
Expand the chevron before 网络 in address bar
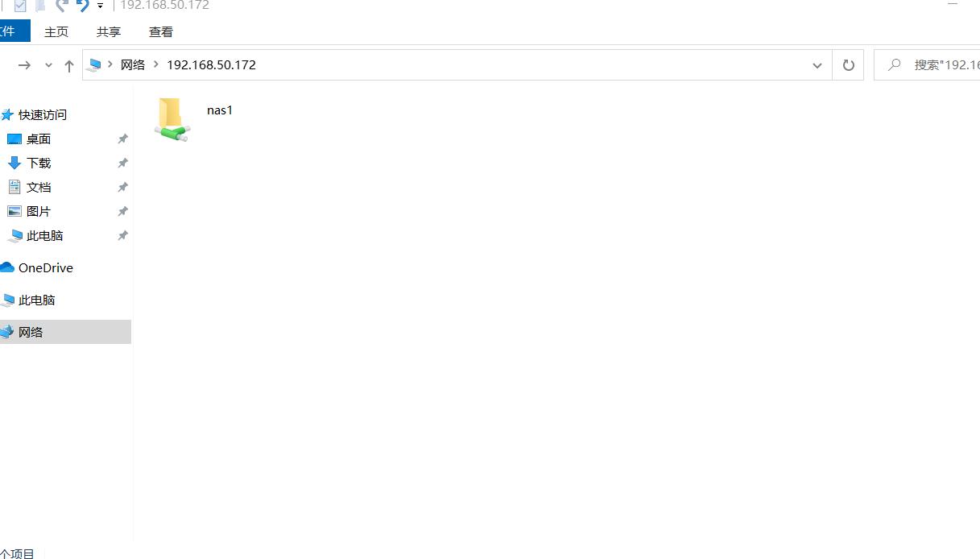pyautogui.click(x=110, y=64)
